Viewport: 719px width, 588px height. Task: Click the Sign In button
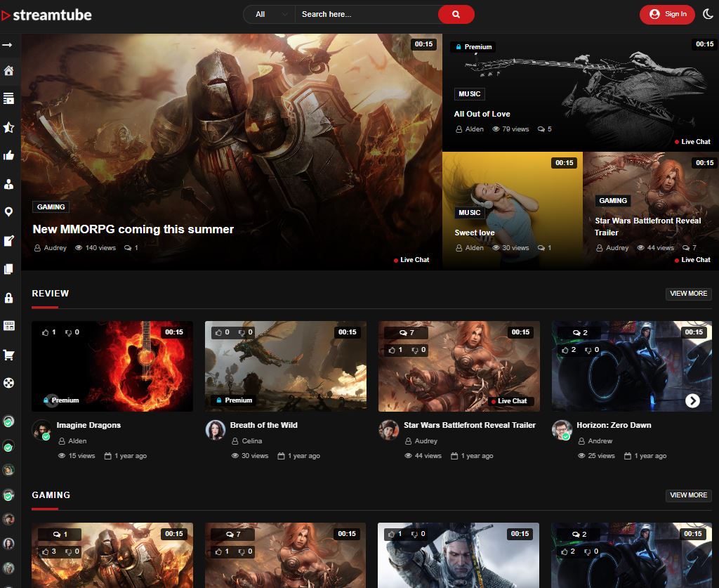[x=667, y=14]
